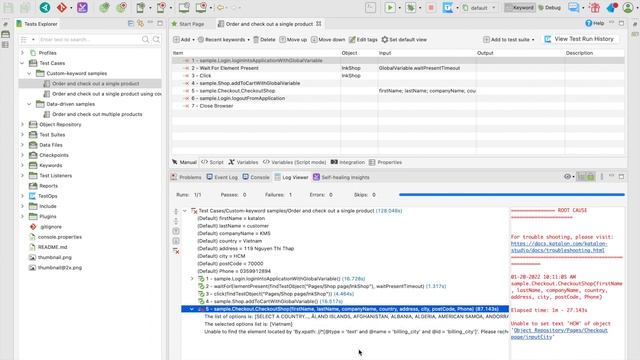Select step 7 Close Browser row

(398, 106)
